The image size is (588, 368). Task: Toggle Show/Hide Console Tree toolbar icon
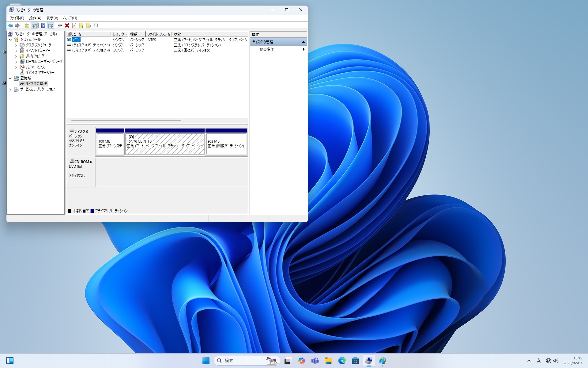tap(34, 25)
